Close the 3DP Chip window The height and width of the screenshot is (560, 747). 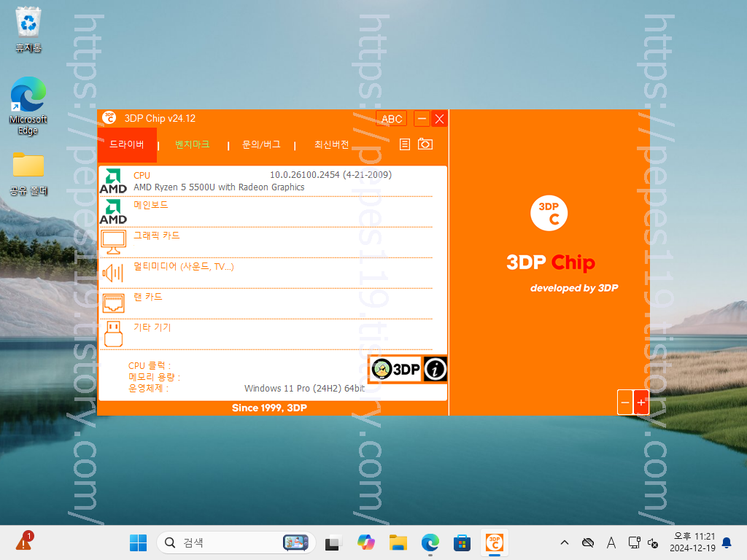[439, 119]
